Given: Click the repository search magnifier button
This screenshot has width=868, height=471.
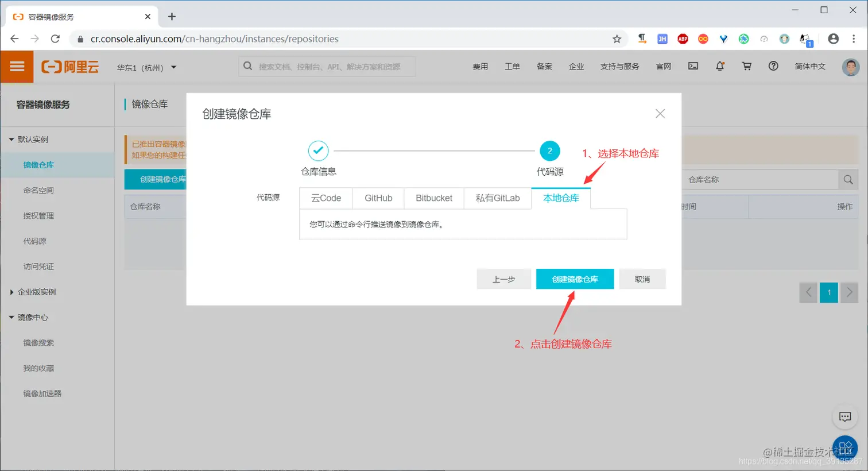Looking at the screenshot, I should click(848, 180).
